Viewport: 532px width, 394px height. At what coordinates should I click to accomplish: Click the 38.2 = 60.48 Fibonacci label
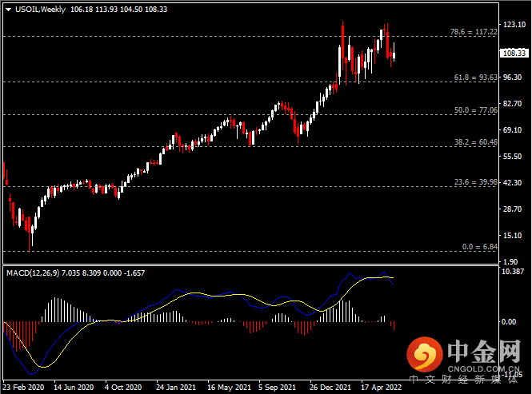click(x=476, y=142)
